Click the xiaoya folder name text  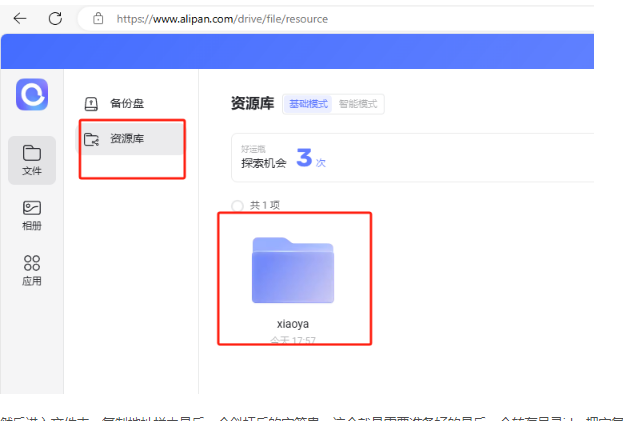coord(293,324)
